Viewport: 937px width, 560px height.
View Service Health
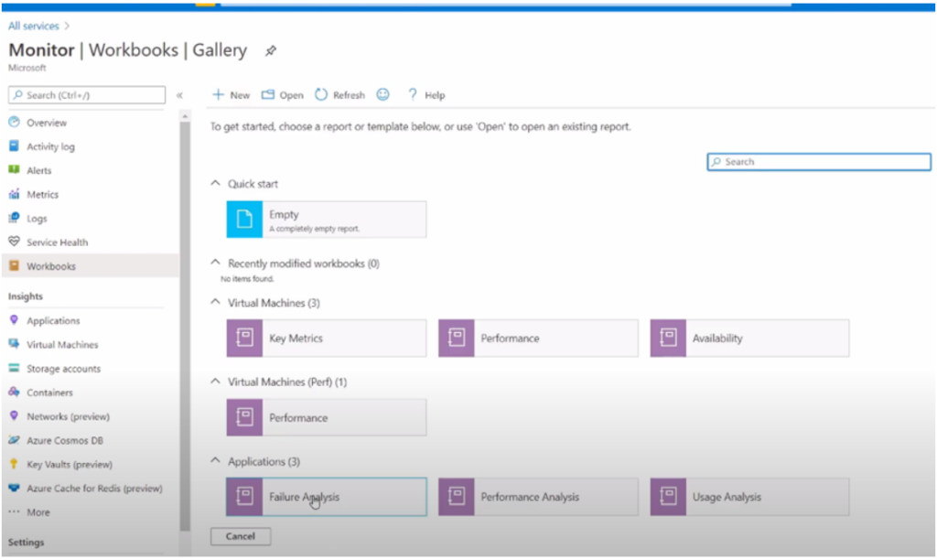click(x=58, y=242)
